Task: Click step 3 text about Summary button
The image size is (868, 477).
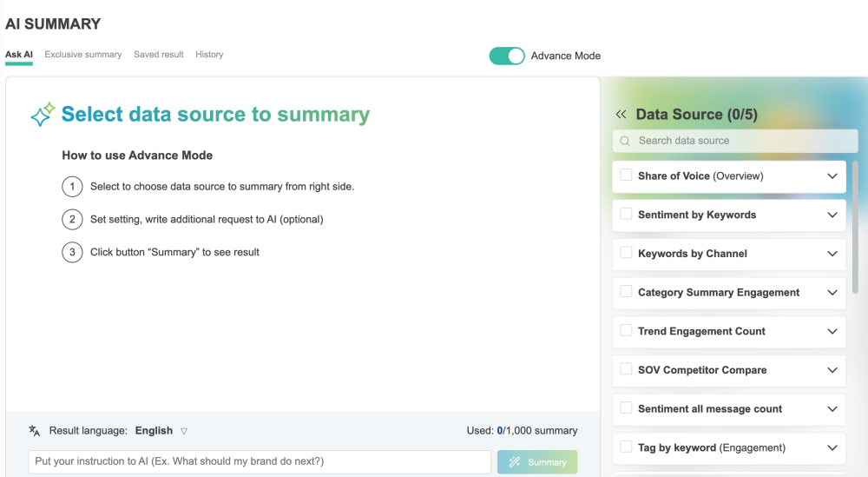Action: (x=175, y=252)
